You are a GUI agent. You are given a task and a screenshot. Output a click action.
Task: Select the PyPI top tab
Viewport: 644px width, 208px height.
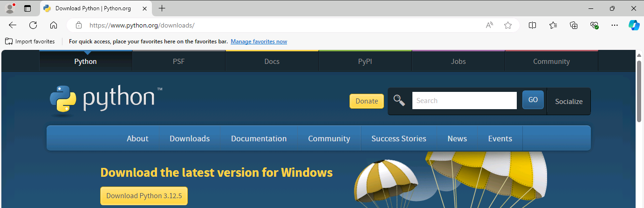[x=365, y=61]
